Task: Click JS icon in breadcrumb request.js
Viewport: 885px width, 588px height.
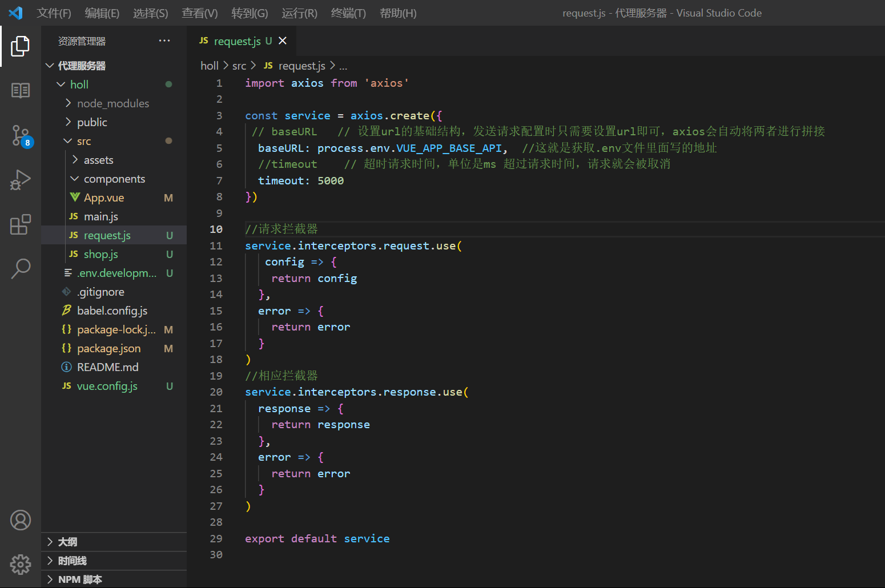Action: 268,66
